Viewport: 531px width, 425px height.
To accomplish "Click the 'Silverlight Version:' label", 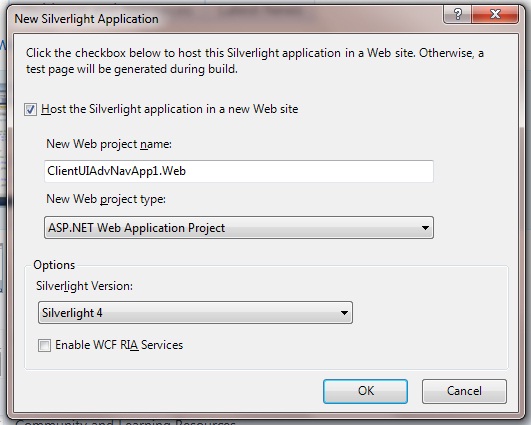I will tap(84, 286).
